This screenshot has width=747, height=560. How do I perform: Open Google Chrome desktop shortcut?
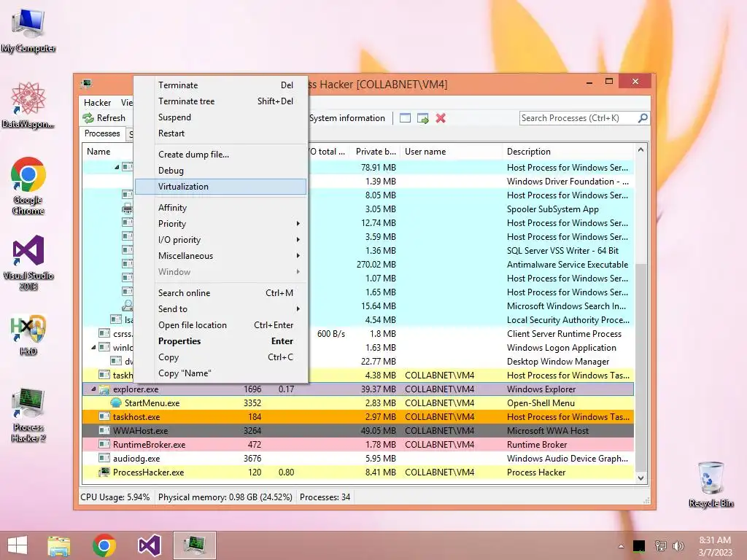[x=28, y=186]
